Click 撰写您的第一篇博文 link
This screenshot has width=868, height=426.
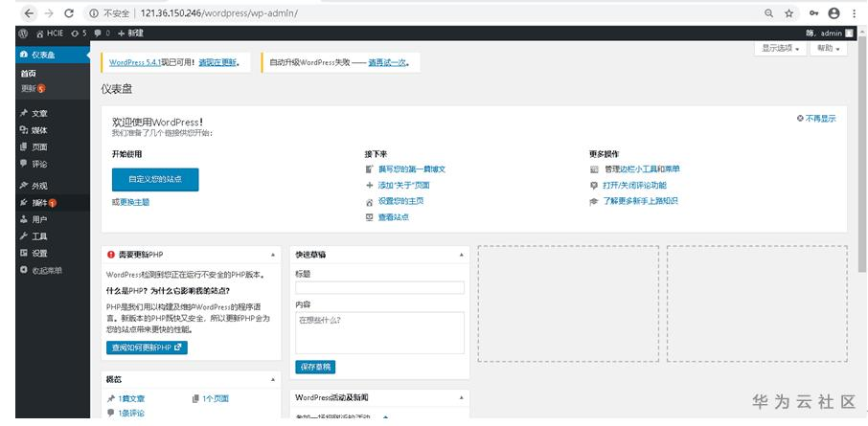click(412, 169)
